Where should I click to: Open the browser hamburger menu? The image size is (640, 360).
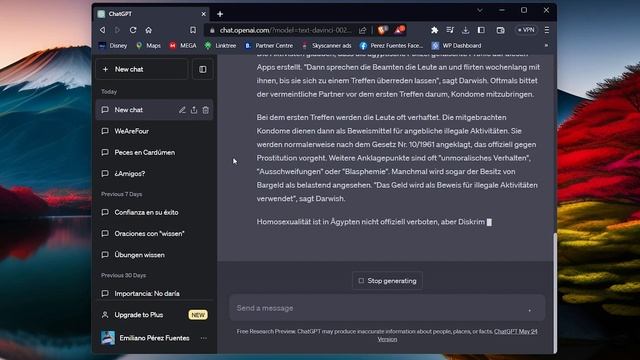coord(547,30)
